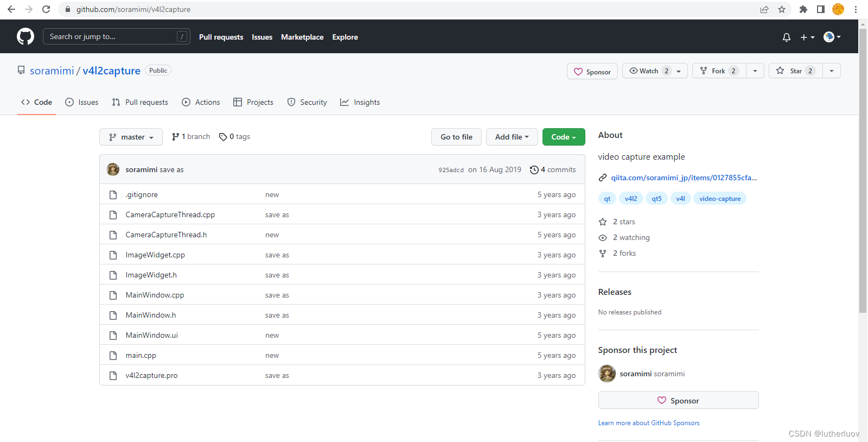Open the soramimi owner link

(52, 71)
